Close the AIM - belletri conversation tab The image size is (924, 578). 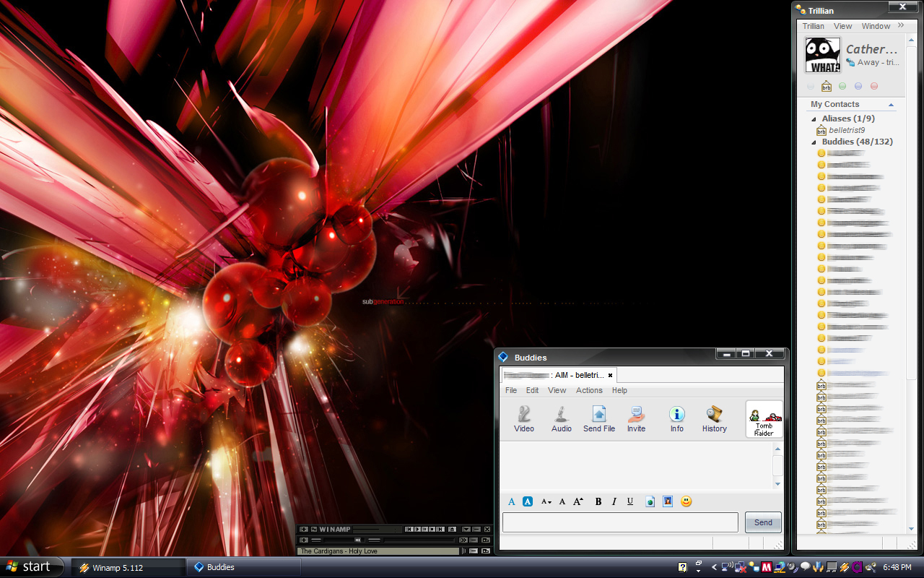click(x=610, y=376)
